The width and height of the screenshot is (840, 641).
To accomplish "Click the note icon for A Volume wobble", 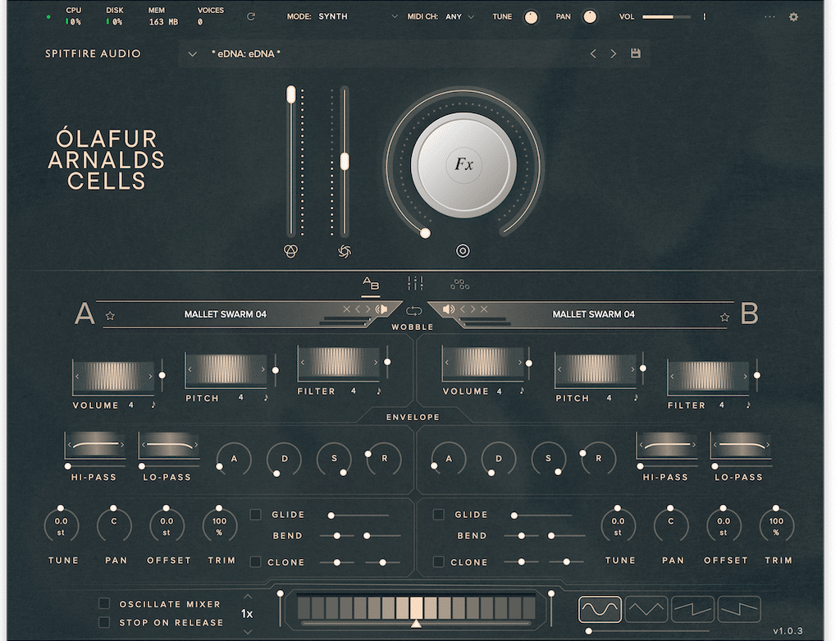I will tap(153, 405).
